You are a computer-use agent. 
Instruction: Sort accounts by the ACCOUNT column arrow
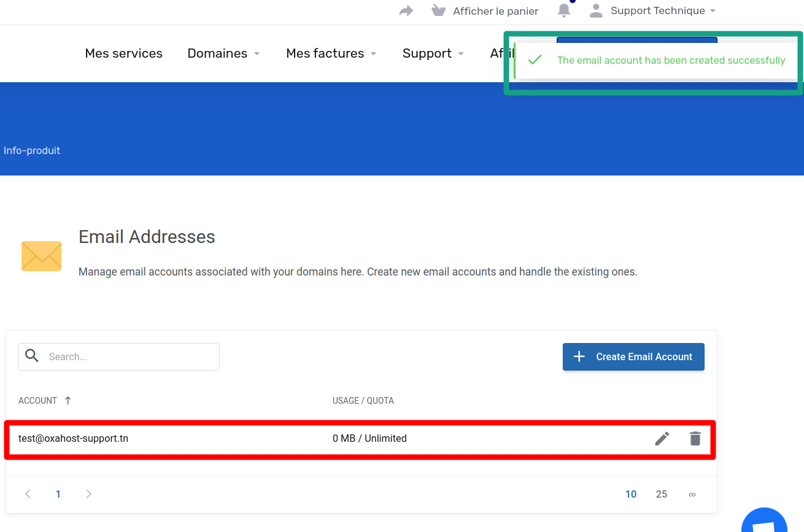click(x=68, y=400)
